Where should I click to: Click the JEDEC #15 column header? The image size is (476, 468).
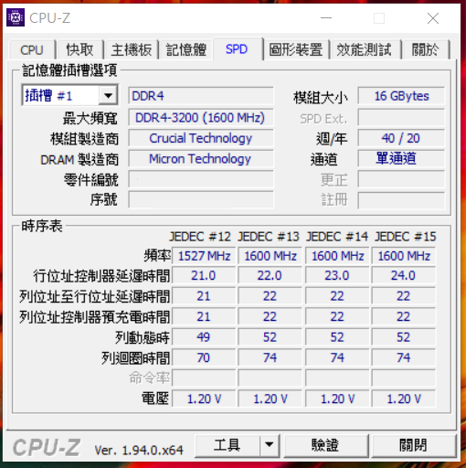tap(406, 237)
